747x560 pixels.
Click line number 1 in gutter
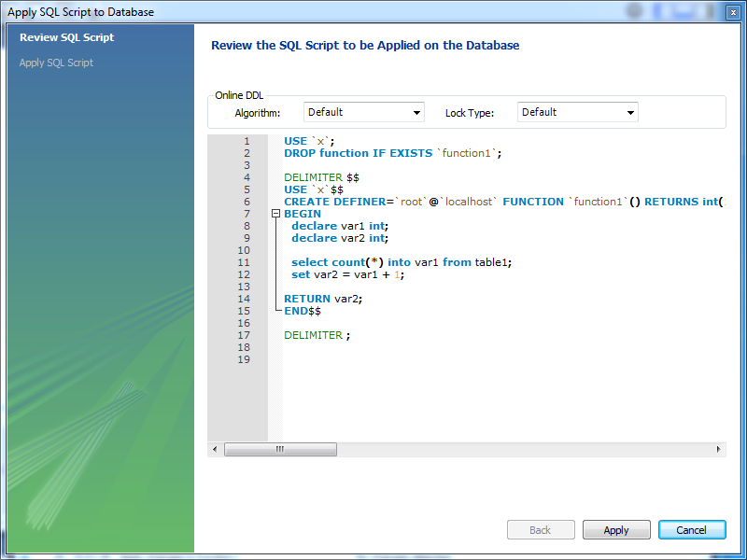coord(247,141)
